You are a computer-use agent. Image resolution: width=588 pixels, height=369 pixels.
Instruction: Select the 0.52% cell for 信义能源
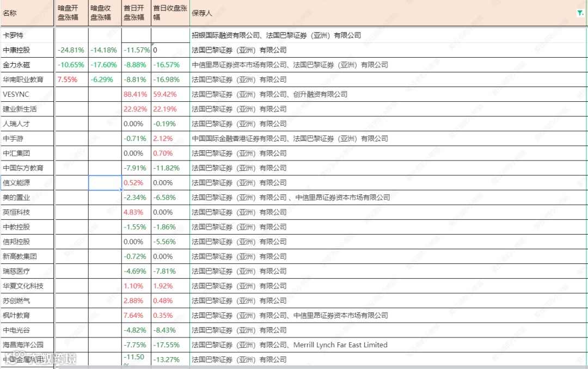tap(137, 183)
